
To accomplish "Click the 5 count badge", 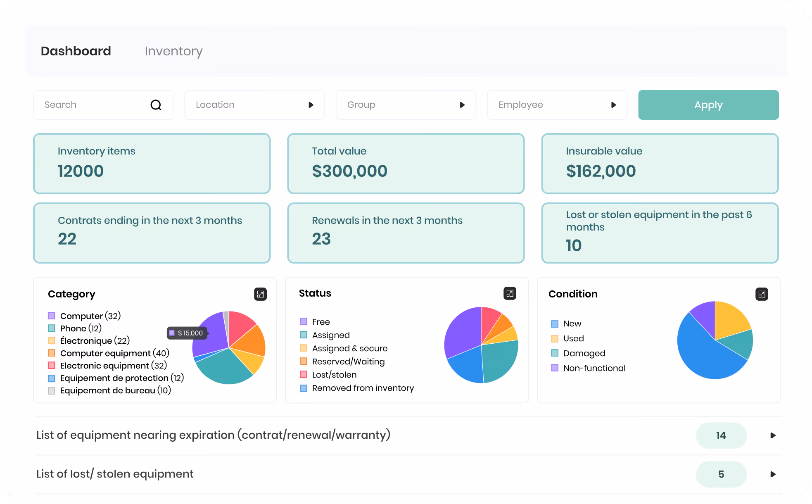I will point(721,474).
